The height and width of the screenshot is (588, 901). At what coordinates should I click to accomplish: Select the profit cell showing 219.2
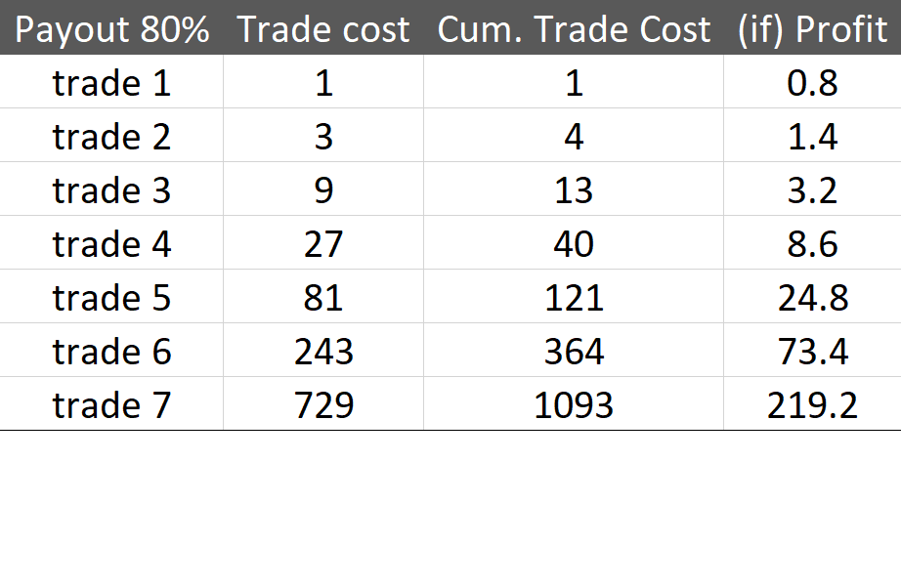[x=812, y=403]
